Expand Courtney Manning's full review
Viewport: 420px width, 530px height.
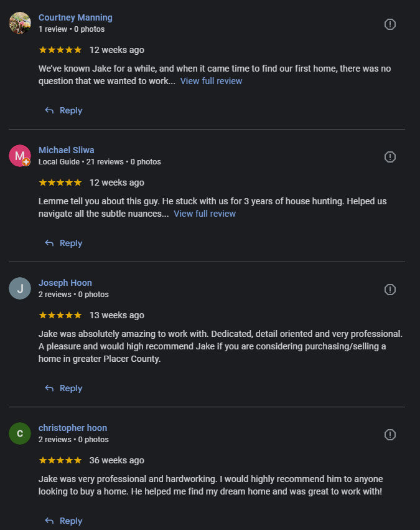pyautogui.click(x=211, y=81)
